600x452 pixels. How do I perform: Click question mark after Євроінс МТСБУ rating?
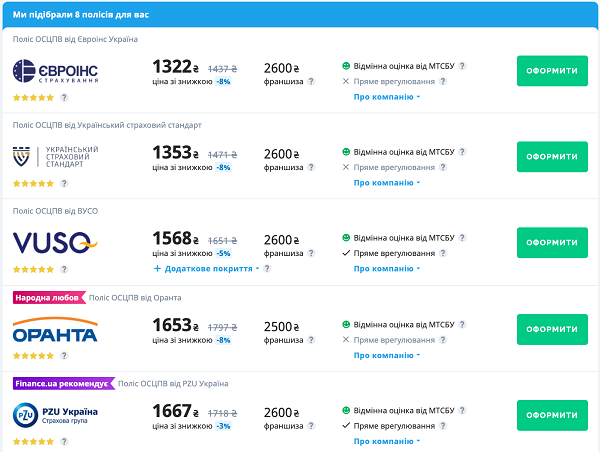tap(462, 66)
